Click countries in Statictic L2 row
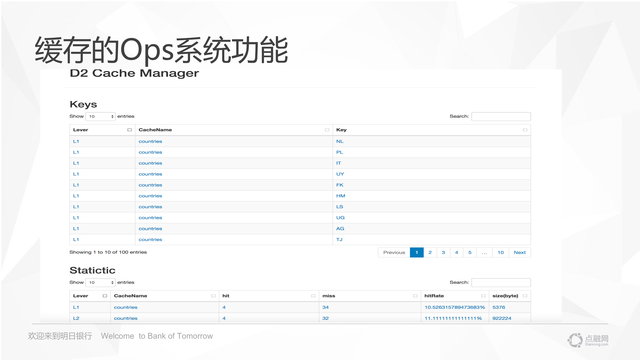 [x=126, y=318]
